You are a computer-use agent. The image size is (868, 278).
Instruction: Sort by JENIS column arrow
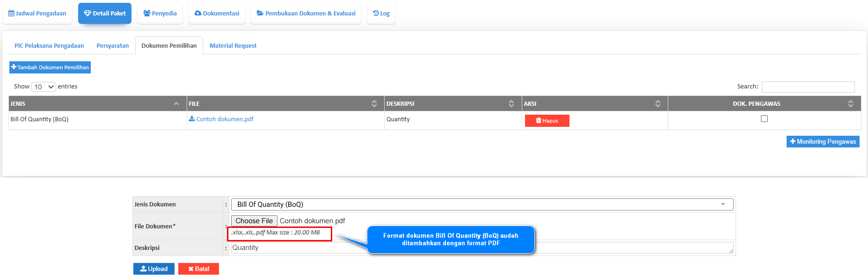pyautogui.click(x=176, y=104)
